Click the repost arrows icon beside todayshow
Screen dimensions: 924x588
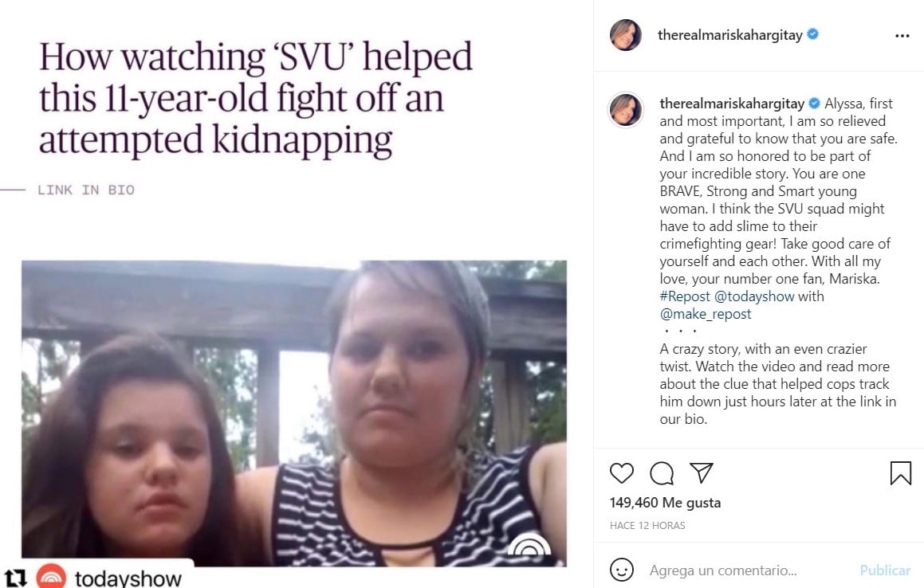pyautogui.click(x=15, y=578)
